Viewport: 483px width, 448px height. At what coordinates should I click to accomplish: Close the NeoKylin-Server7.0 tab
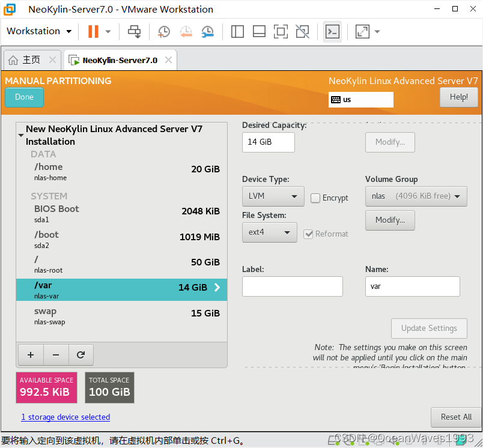tap(168, 59)
